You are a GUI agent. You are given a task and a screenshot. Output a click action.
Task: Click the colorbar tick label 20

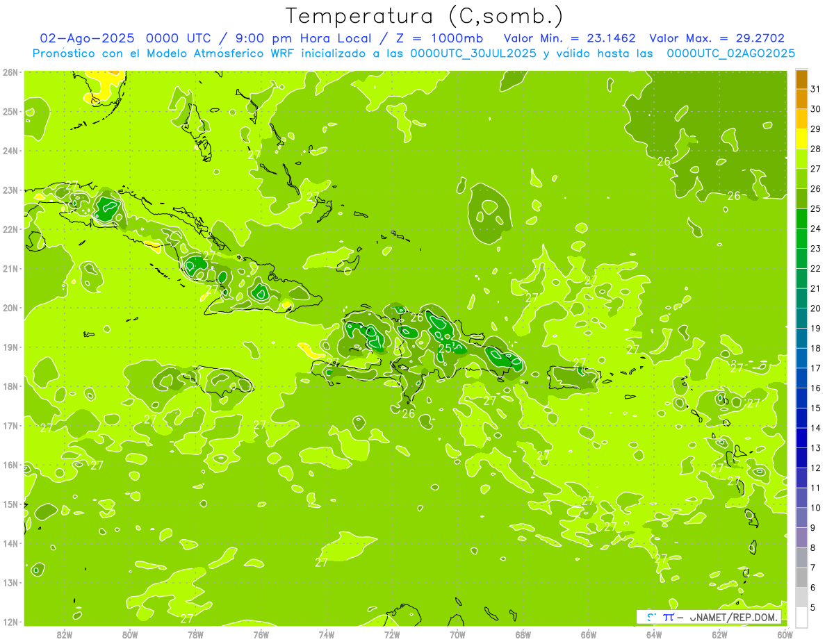tap(816, 308)
